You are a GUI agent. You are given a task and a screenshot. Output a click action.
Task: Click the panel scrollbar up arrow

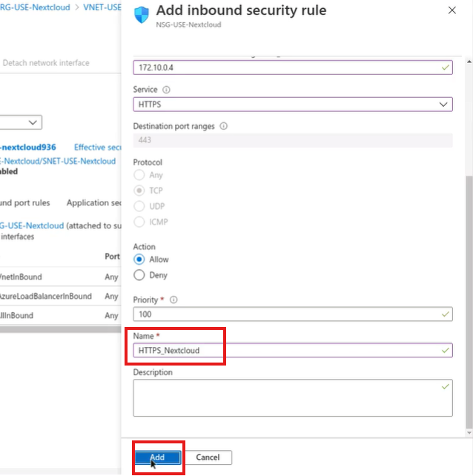(x=469, y=62)
